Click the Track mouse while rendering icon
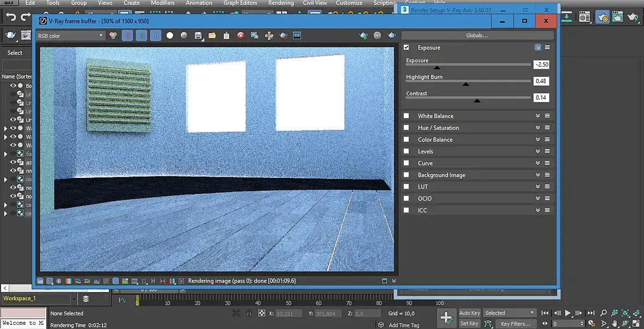This screenshot has width=644, height=329. 269,35
